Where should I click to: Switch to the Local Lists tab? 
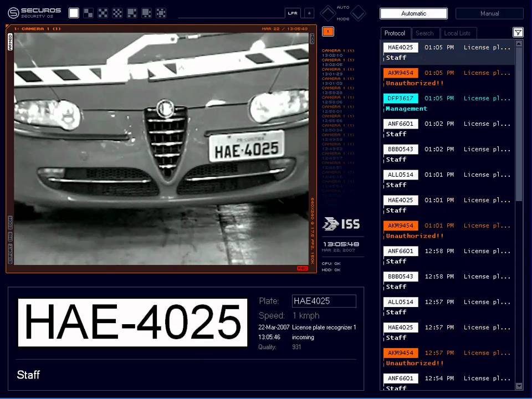[x=457, y=33]
